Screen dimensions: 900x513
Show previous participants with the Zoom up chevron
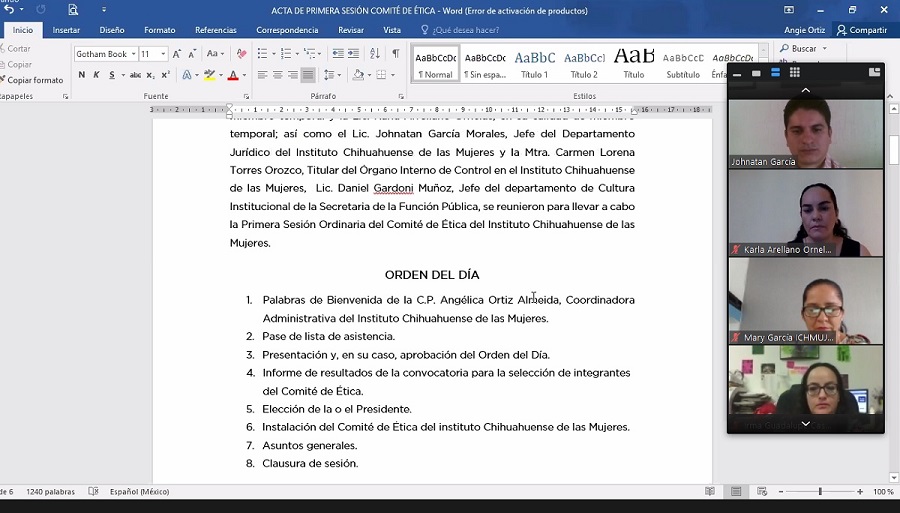[805, 90]
